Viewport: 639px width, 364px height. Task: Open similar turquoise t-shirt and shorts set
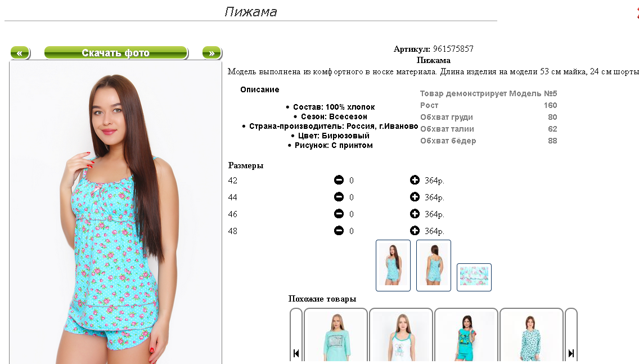466,335
